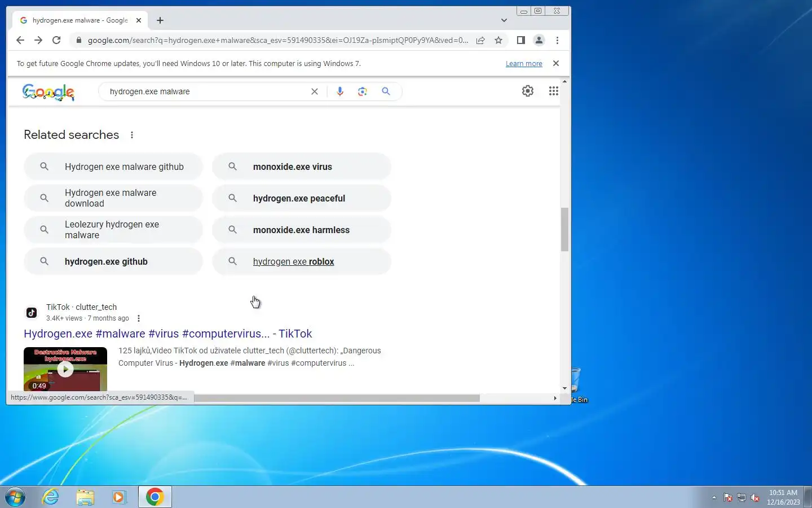Search Hydrogen exe malware download

pyautogui.click(x=113, y=198)
